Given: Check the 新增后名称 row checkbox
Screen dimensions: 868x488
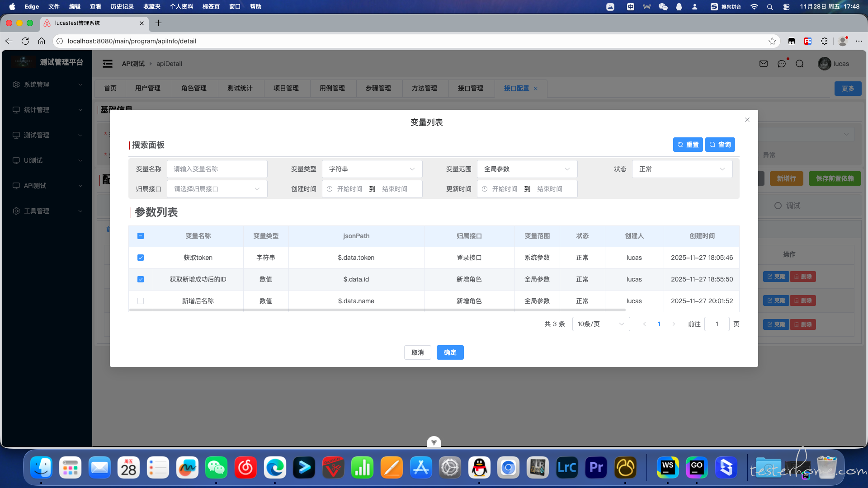Looking at the screenshot, I should [x=141, y=301].
